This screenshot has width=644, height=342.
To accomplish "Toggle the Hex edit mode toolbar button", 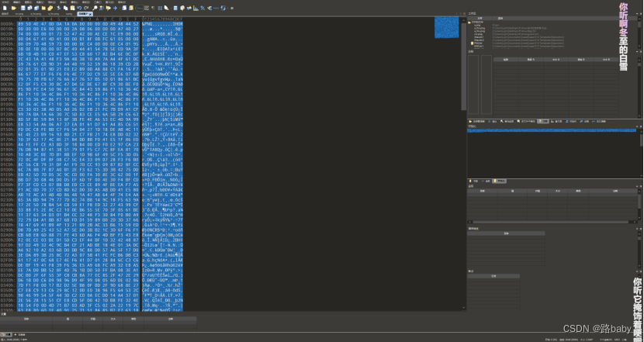I will pos(140,8).
